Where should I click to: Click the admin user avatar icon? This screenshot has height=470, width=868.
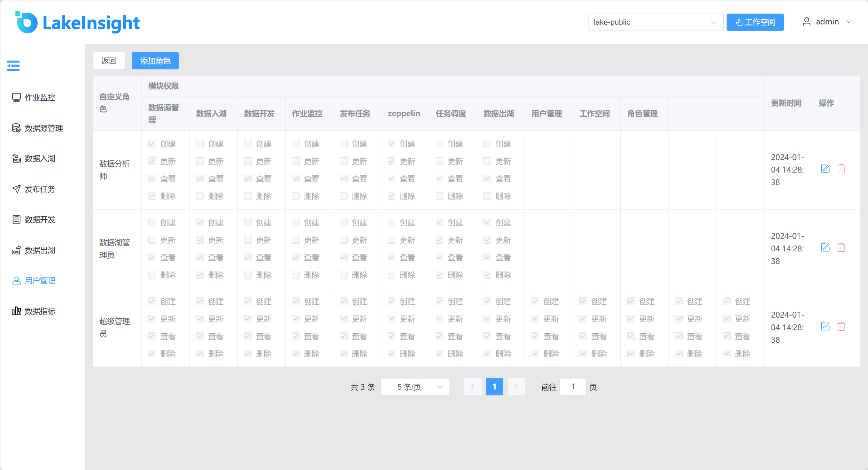(x=807, y=22)
